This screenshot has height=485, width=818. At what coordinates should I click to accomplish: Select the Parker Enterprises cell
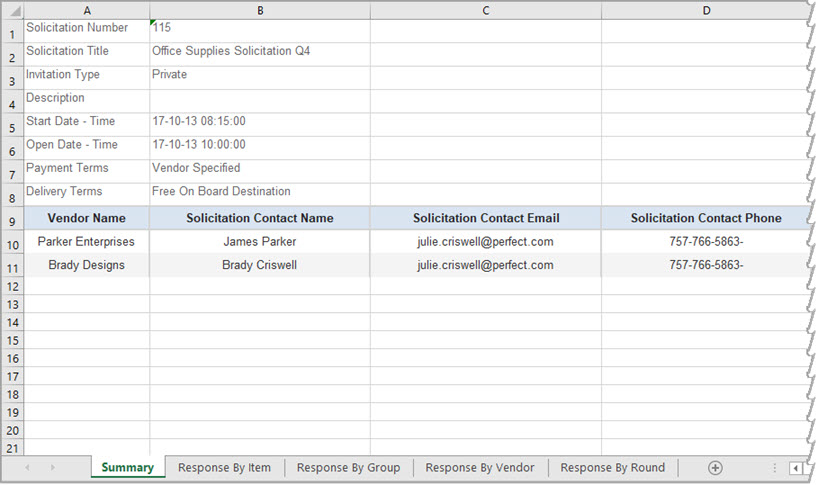coord(87,242)
